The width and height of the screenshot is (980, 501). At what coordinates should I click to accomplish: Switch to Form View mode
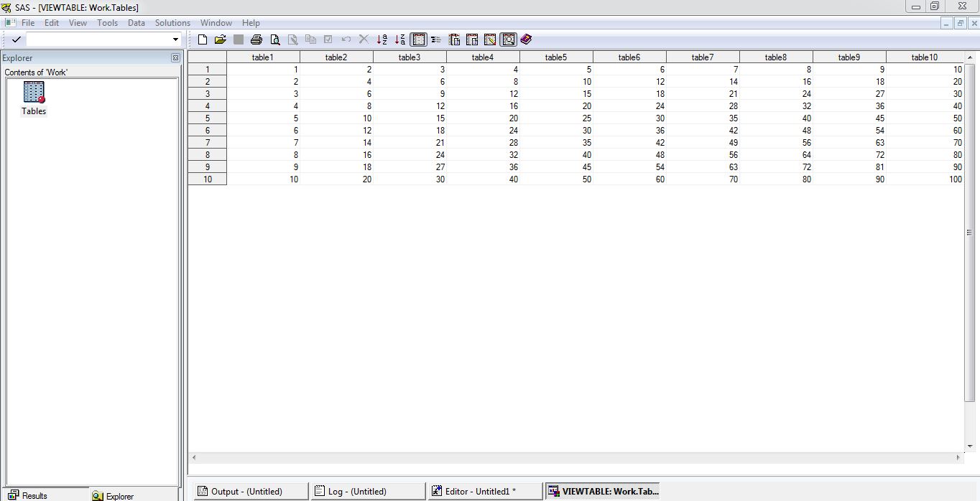[436, 39]
